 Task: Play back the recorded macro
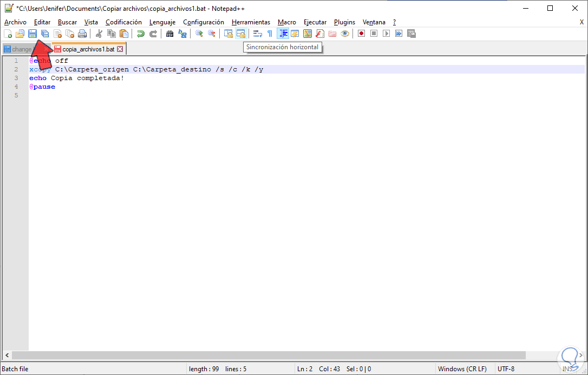pos(386,34)
